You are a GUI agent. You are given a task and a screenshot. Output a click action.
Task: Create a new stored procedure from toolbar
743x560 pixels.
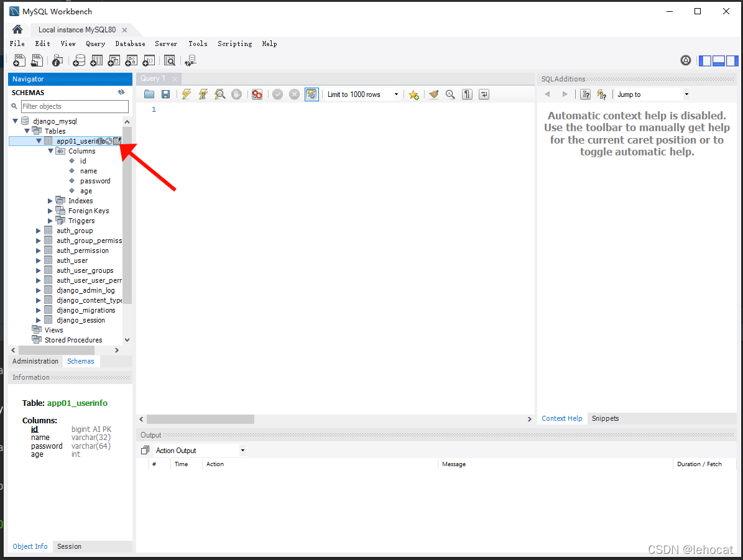pos(131,60)
